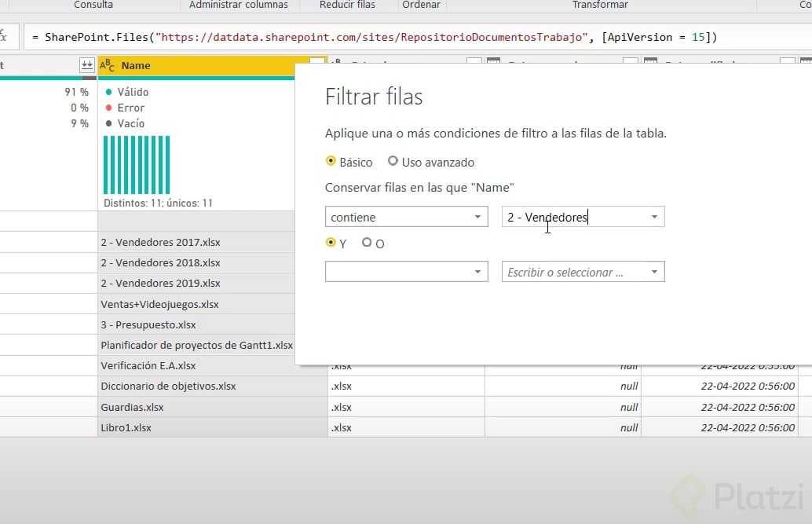This screenshot has width=812, height=524.
Task: Open the Reducir filas ribbon group
Action: coord(347,5)
